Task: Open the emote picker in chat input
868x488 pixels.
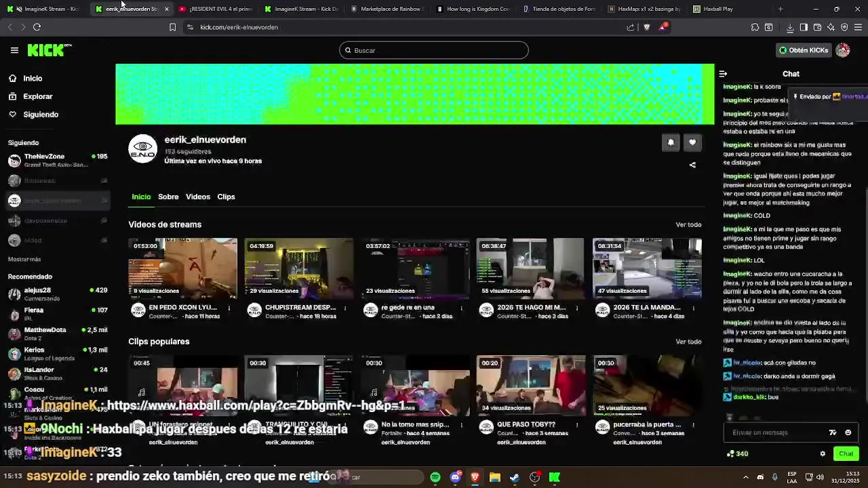Action: (x=848, y=432)
